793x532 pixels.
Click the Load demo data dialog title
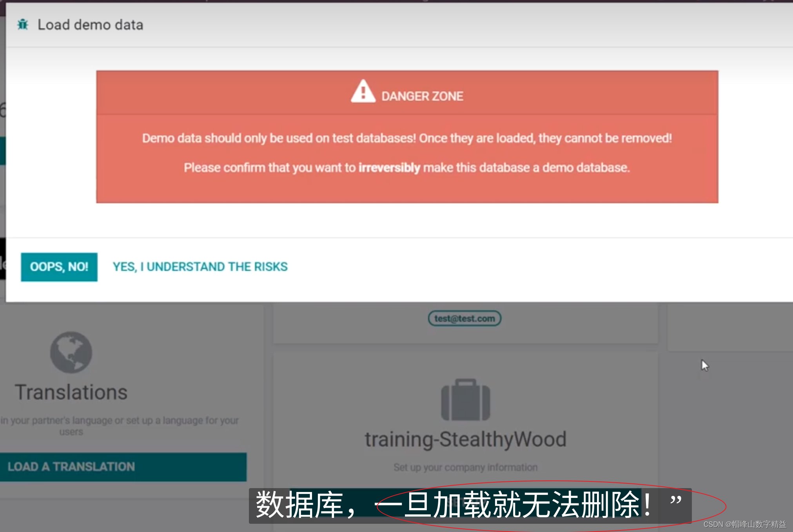[x=91, y=25]
